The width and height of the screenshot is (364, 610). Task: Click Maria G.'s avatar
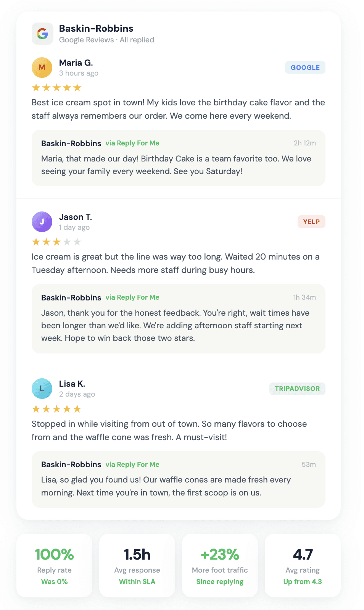click(42, 68)
